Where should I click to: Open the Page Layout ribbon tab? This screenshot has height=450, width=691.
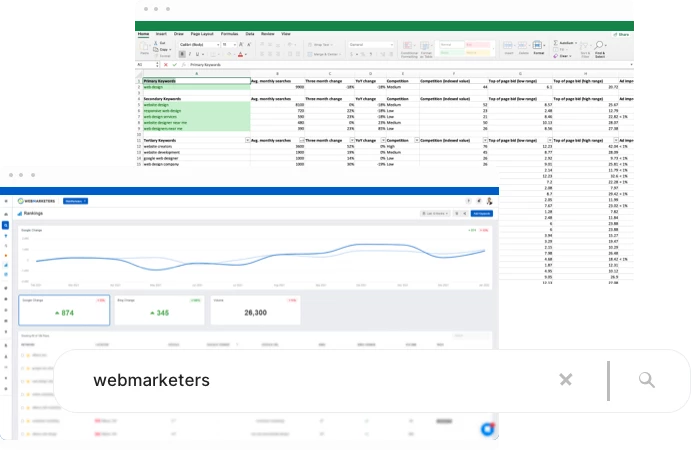(200, 33)
